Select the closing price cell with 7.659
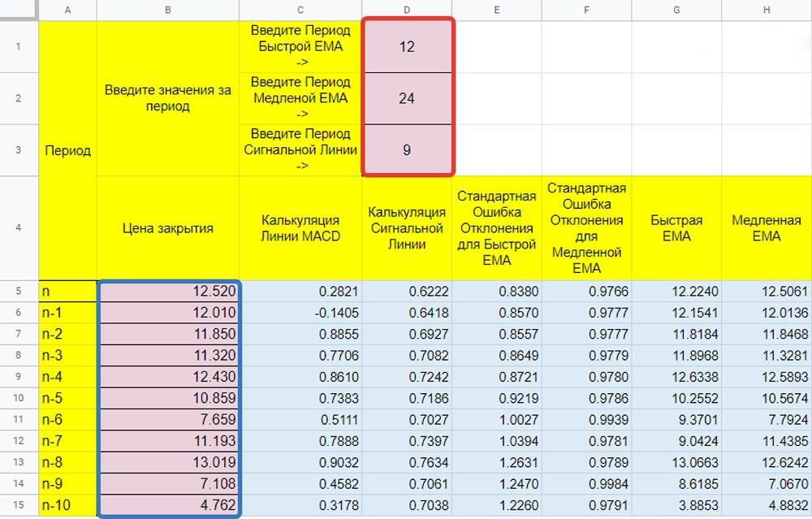 tap(168, 421)
